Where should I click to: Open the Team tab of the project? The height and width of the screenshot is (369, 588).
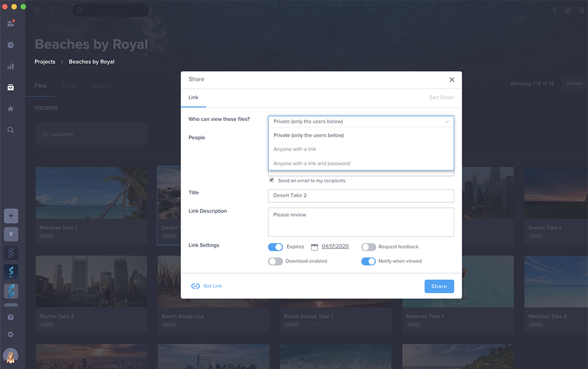click(69, 86)
